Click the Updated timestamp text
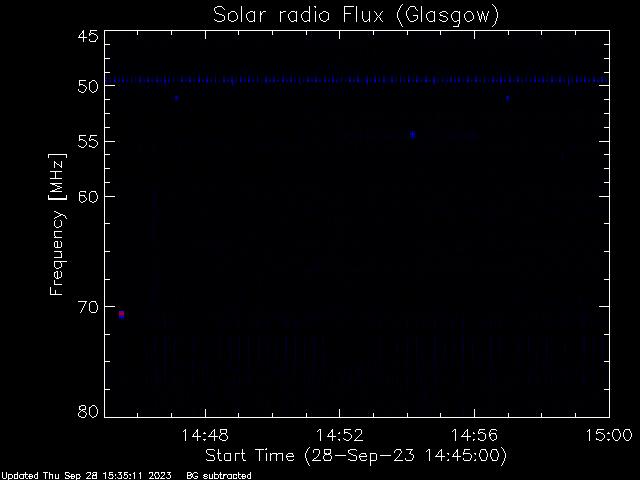This screenshot has height=480, width=640. [x=87, y=476]
